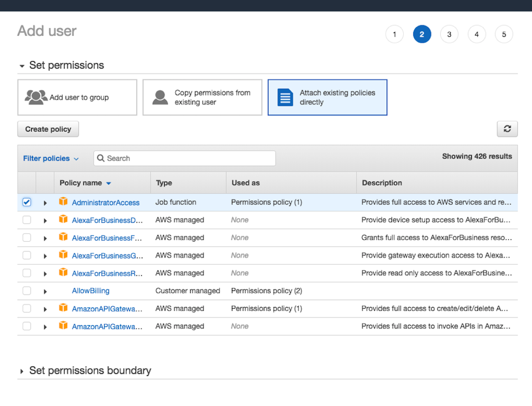
Task: Click 'Job function' type cell
Action: click(176, 202)
